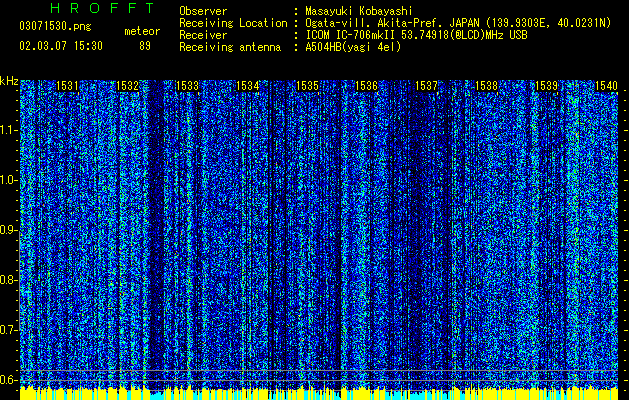Click the 1.1 kHz axis label
The image size is (629, 400).
coord(8,130)
